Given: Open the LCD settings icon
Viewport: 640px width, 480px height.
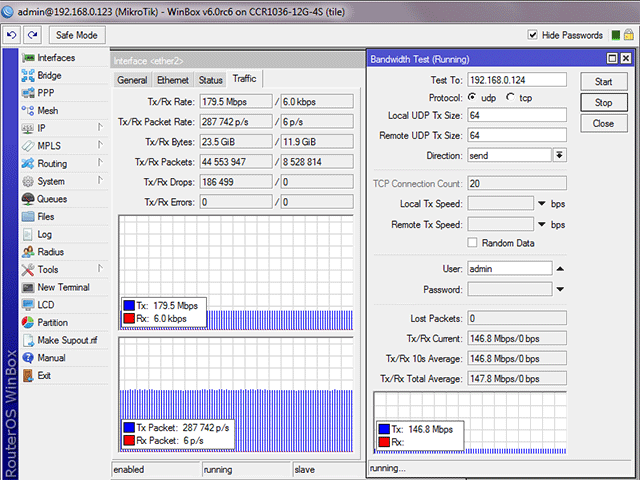Looking at the screenshot, I should click(x=28, y=305).
